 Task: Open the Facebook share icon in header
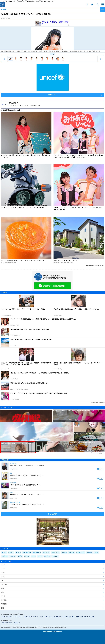click(x=87, y=4)
